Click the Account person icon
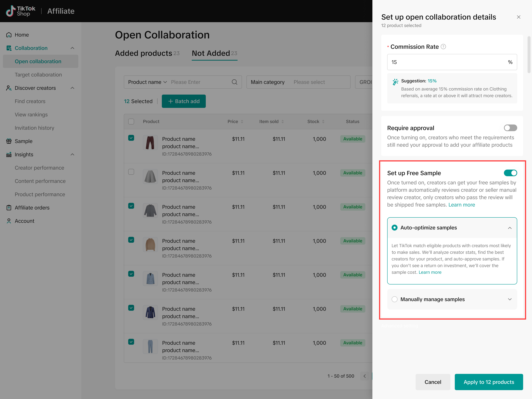Screen dimensions: 532x399 click(x=9, y=221)
